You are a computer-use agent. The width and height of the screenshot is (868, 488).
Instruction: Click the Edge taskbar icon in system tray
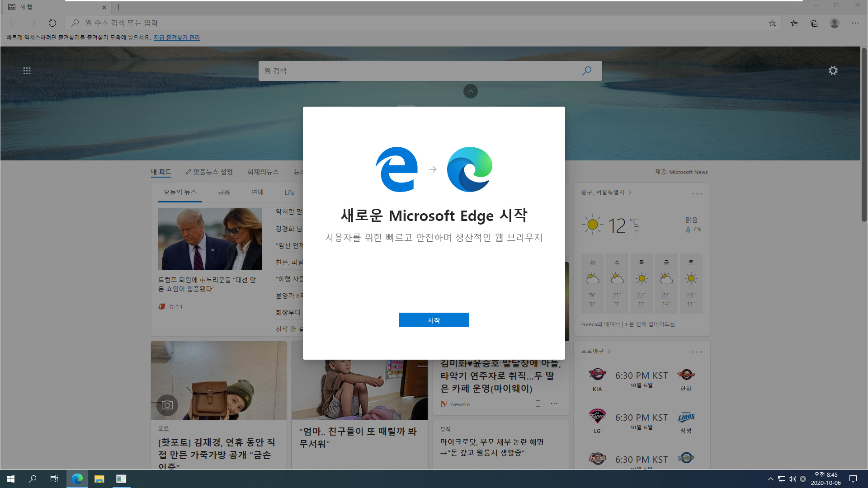(77, 479)
